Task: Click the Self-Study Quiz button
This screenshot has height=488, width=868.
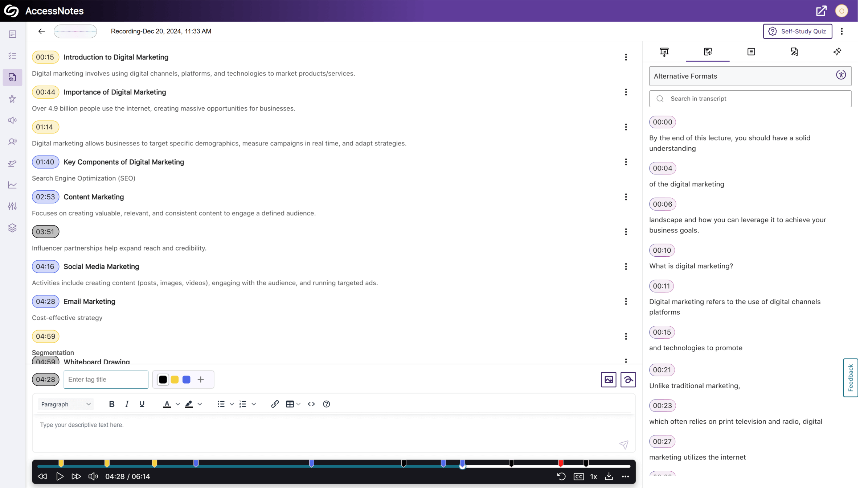Action: click(x=797, y=31)
